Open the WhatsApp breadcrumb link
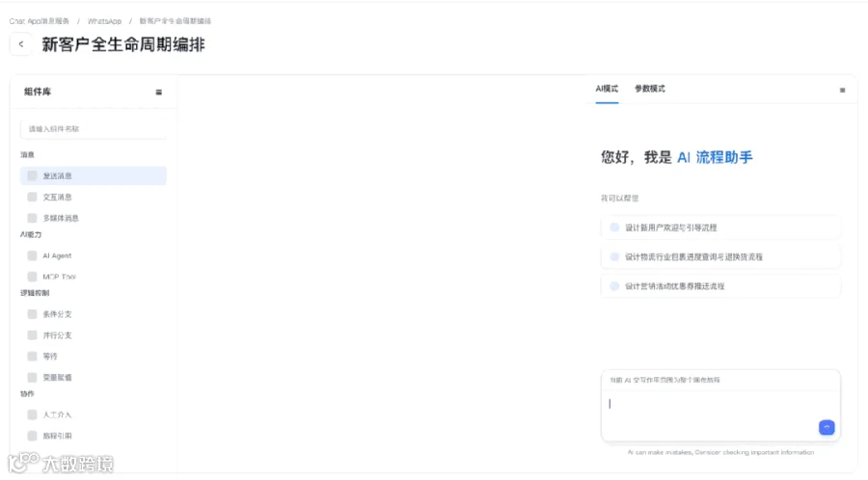The image size is (868, 480). tap(104, 21)
